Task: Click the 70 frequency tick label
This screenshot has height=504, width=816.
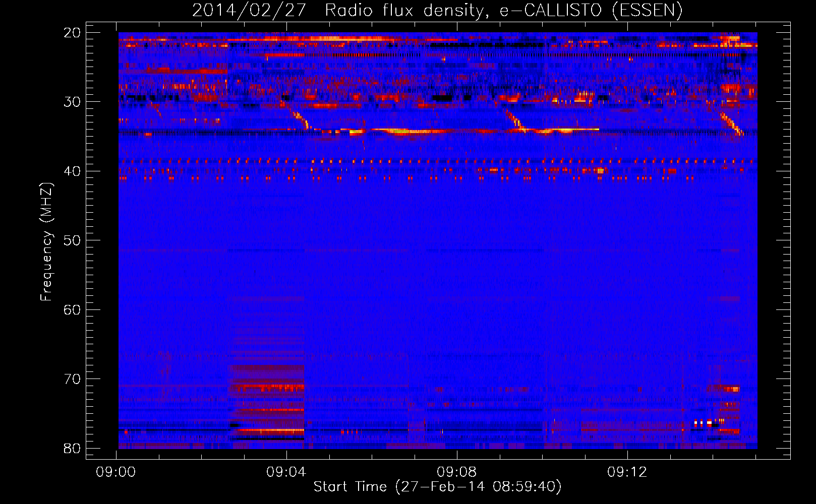Action: tap(72, 379)
